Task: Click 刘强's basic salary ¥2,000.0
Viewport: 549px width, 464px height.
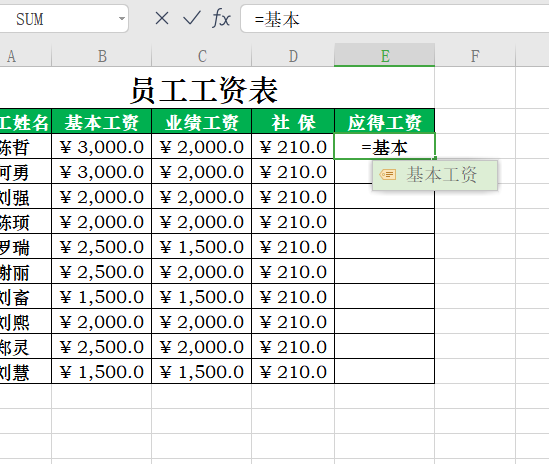Action: (102, 196)
